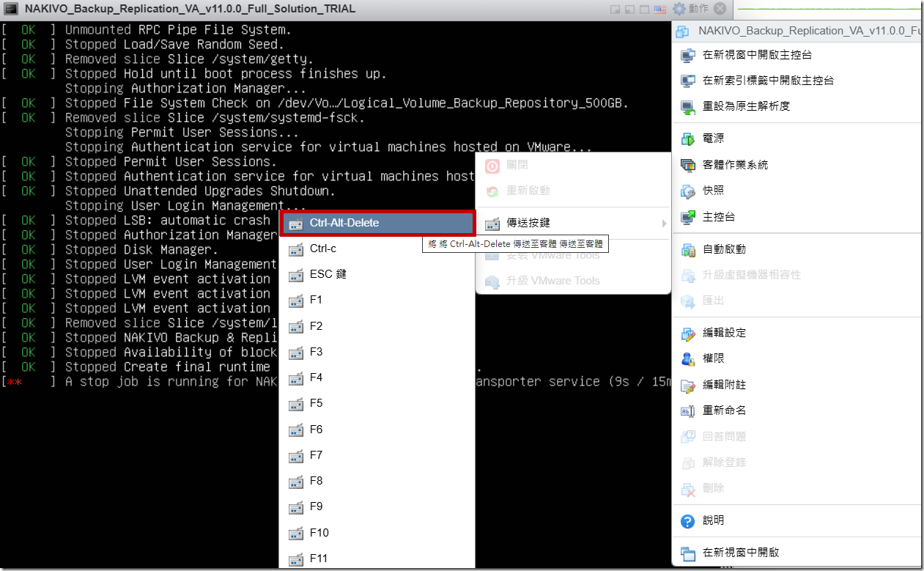The image size is (924, 571).
Task: Open the 電源 power submenu
Action: pos(796,139)
